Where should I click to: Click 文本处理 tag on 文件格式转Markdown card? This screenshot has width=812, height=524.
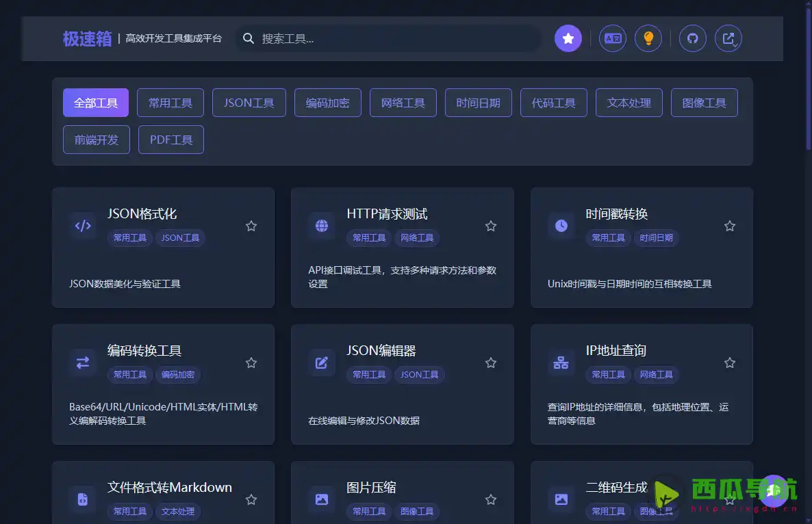point(177,511)
